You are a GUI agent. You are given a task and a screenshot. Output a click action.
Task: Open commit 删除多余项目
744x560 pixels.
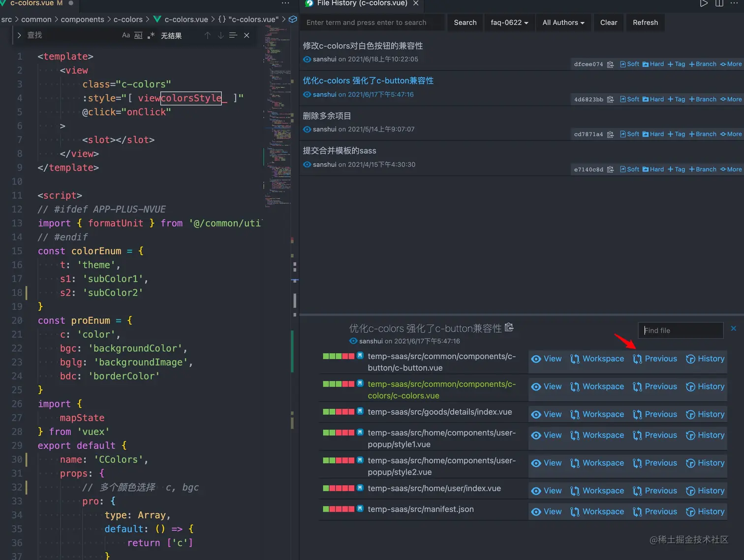[327, 116]
